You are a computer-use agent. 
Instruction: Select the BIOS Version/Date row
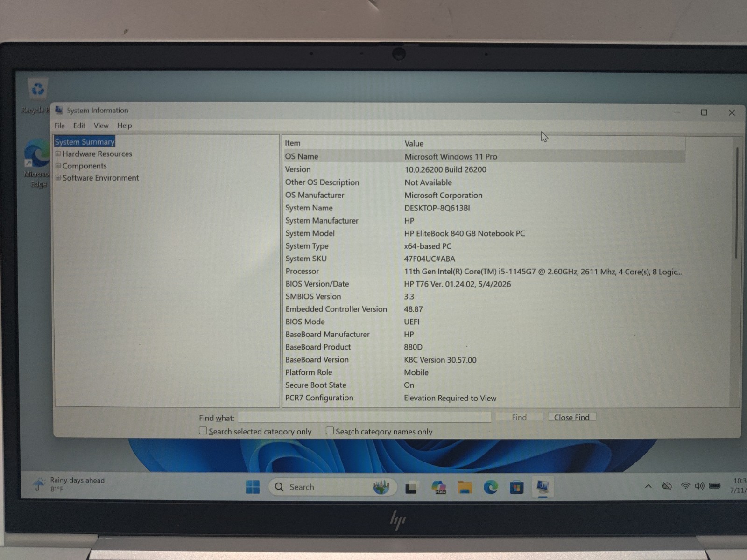[x=484, y=284]
